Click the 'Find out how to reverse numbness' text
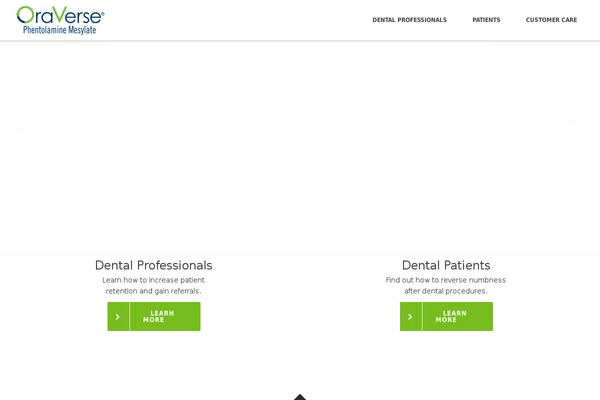 446,280
